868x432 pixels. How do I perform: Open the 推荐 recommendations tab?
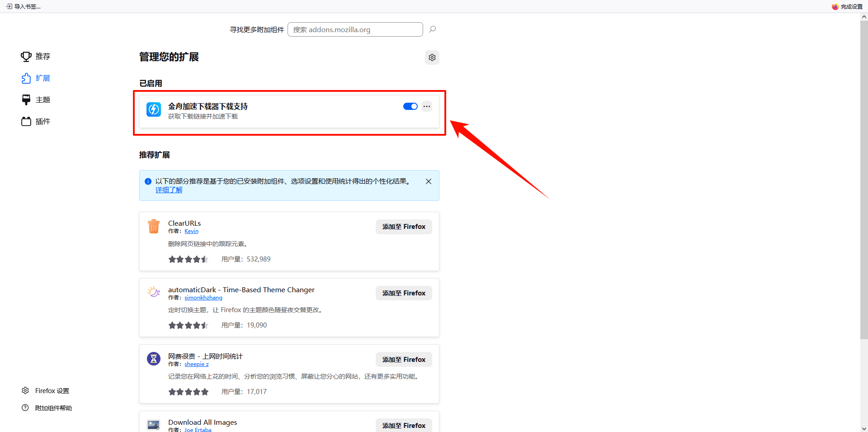pos(36,57)
